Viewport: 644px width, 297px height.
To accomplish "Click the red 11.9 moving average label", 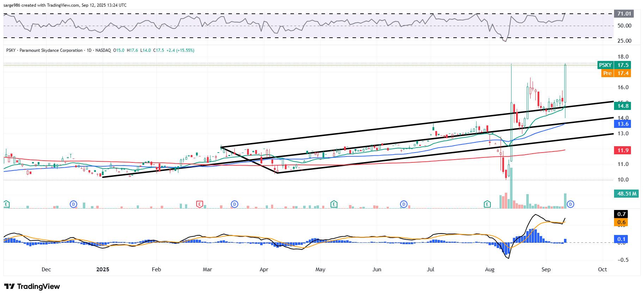I will pos(622,150).
